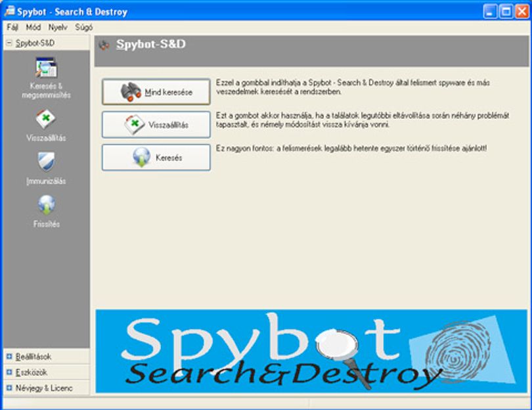Click the binoculars icon on Mind keresése
The width and height of the screenshot is (532, 410).
pos(131,91)
